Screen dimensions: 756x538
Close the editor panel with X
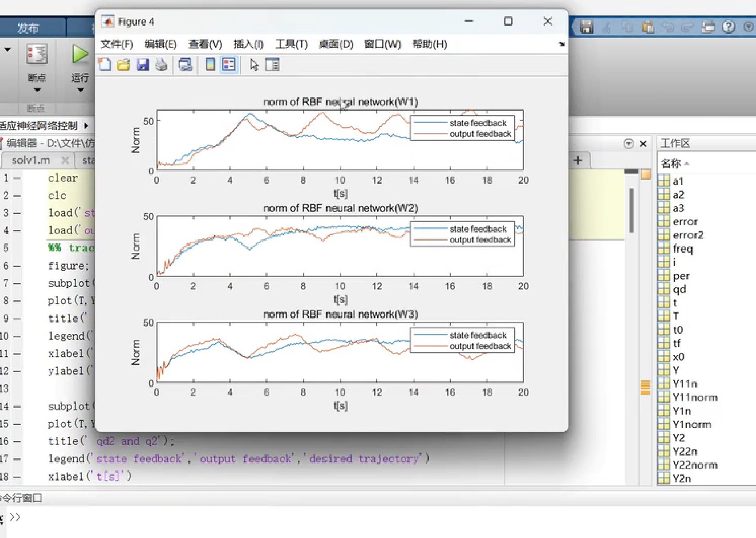coord(643,144)
